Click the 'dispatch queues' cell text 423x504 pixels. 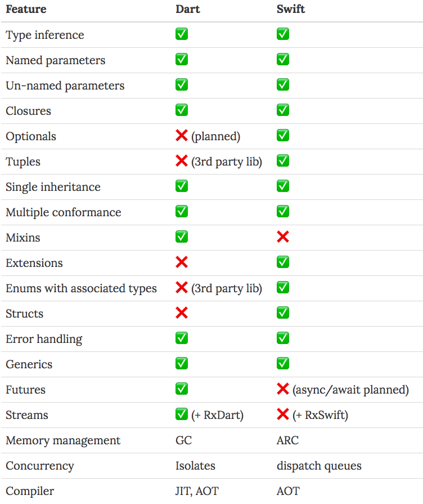pyautogui.click(x=319, y=466)
